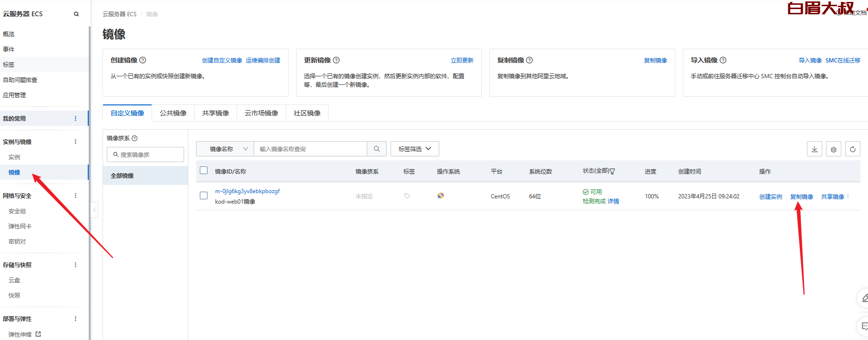This screenshot has height=340, width=868.
Task: Click help icon beside 创建镜像 title
Action: click(x=143, y=60)
